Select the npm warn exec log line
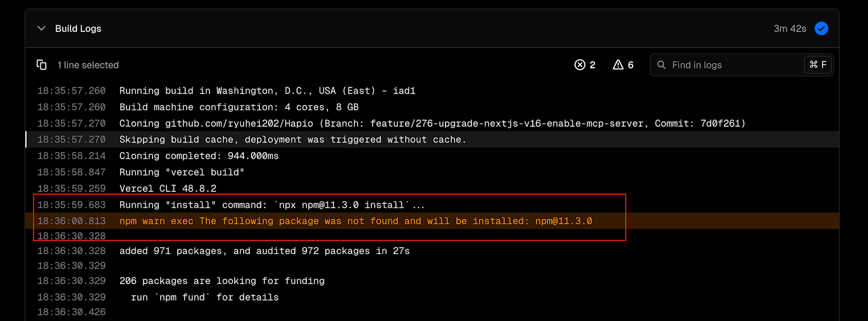Screen dimensions: 868x321 click(355, 221)
